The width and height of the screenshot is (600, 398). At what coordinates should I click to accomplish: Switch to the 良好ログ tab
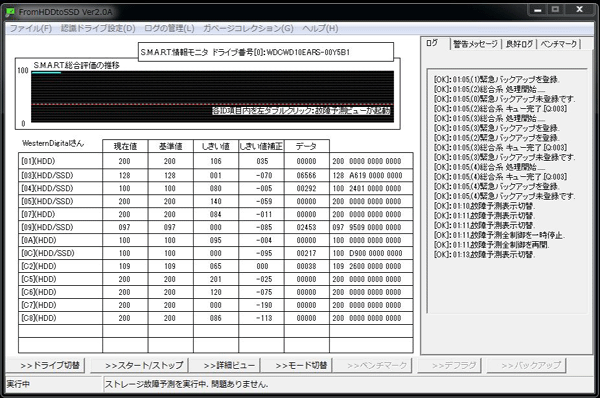click(519, 44)
